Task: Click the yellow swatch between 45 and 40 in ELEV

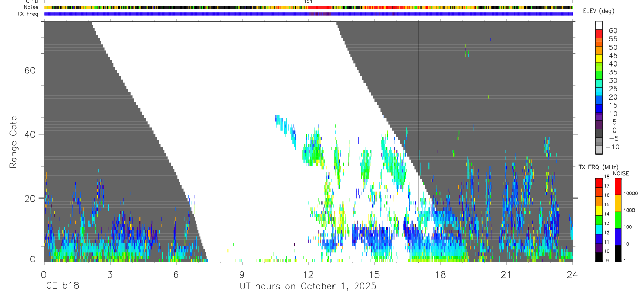Action: (x=599, y=59)
